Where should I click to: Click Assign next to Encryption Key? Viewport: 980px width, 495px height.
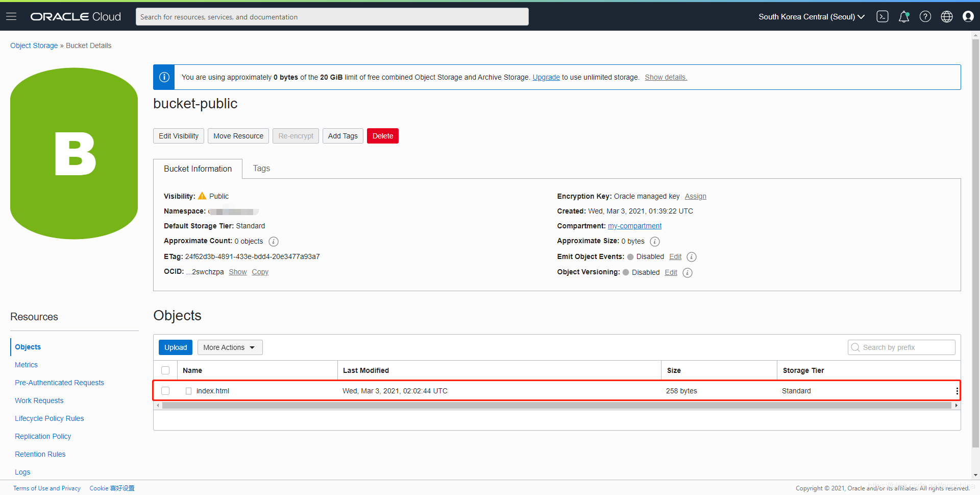click(x=695, y=196)
